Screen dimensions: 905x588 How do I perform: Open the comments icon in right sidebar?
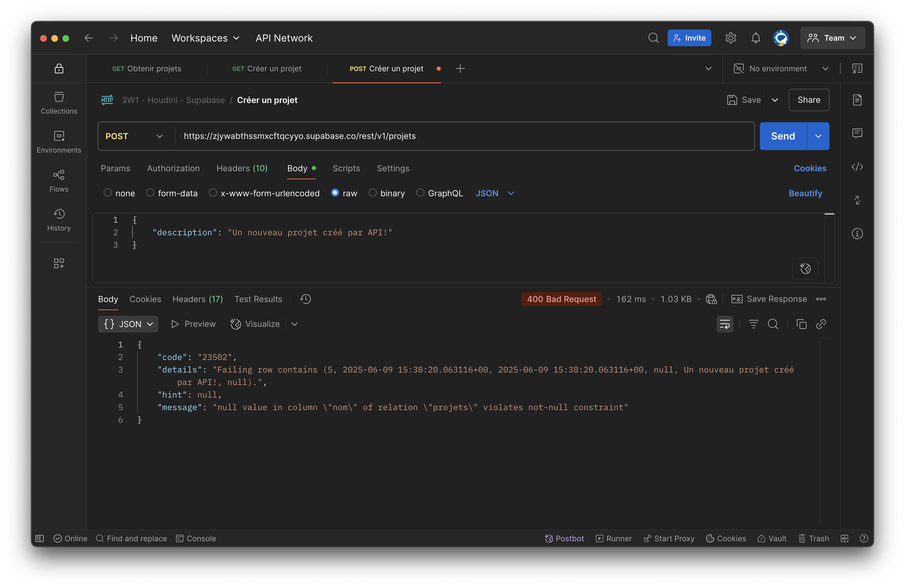click(x=857, y=133)
